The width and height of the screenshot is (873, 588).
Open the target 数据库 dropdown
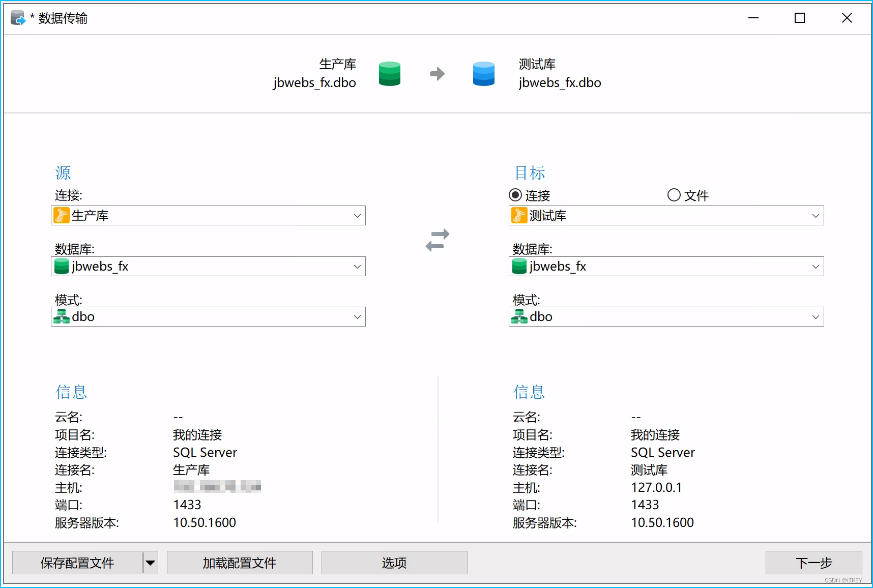click(x=816, y=266)
